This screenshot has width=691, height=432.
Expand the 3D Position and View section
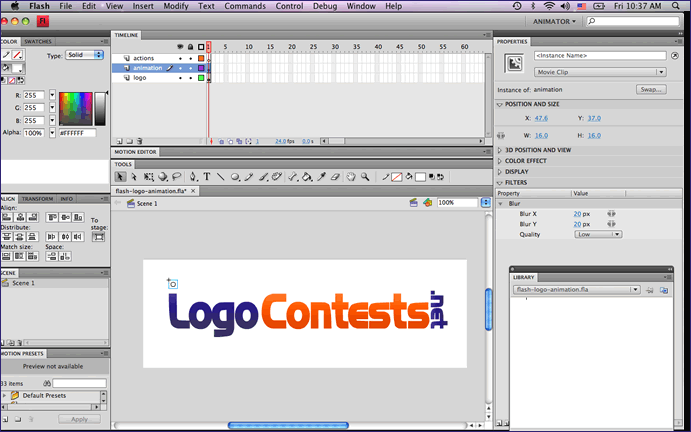click(x=500, y=150)
